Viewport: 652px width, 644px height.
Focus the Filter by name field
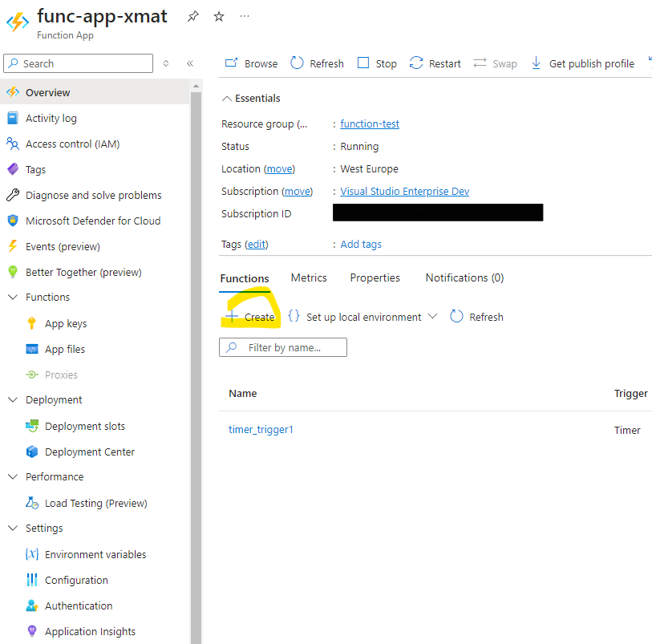[x=283, y=347]
